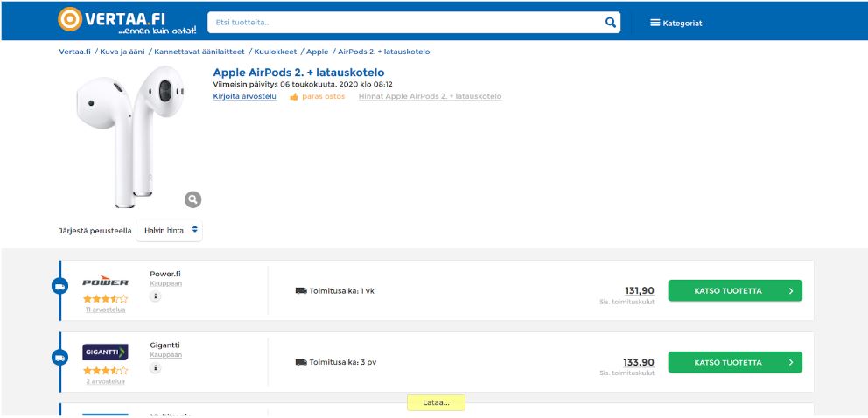Click the delivery truck badge on Power.fi row
This screenshot has width=868, height=418.
click(x=59, y=286)
